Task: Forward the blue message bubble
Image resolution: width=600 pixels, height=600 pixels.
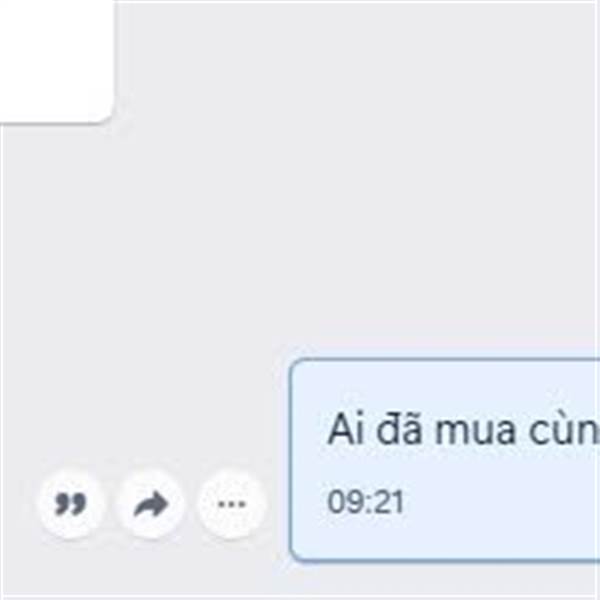Action: coord(151,504)
